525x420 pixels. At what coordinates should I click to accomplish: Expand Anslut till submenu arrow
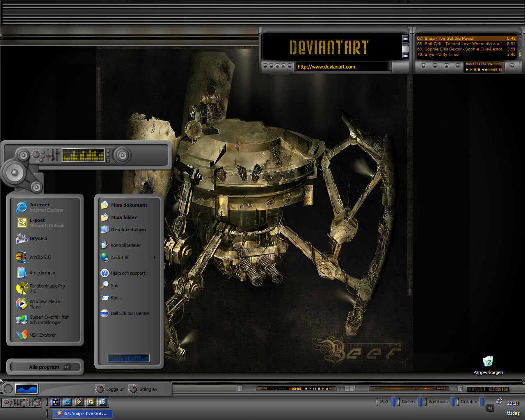coord(155,258)
